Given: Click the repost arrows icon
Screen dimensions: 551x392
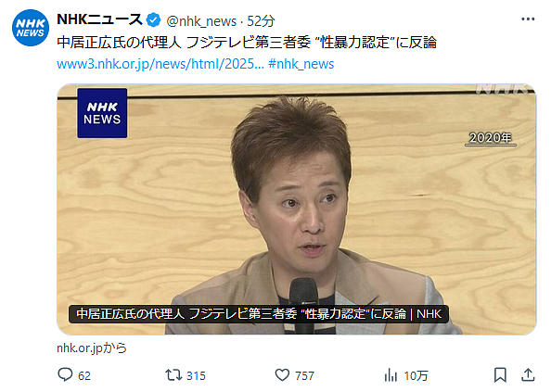Looking at the screenshot, I should point(174,374).
